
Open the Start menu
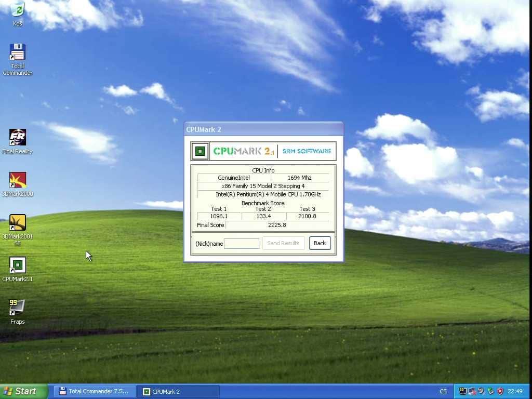pos(24,391)
